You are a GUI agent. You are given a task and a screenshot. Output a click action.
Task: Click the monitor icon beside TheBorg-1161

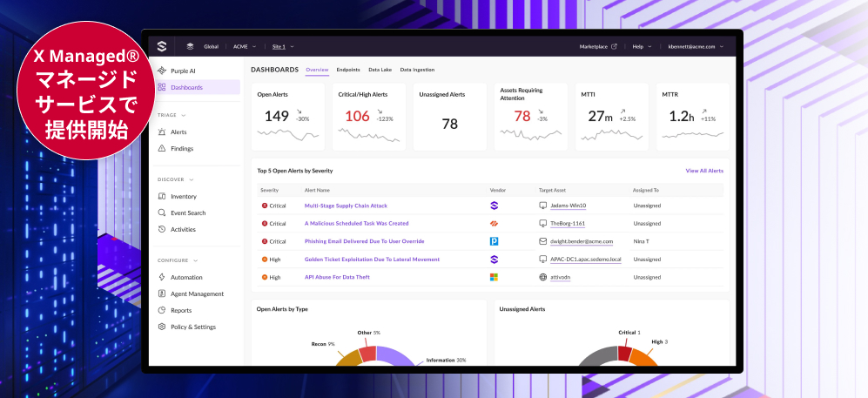(542, 223)
